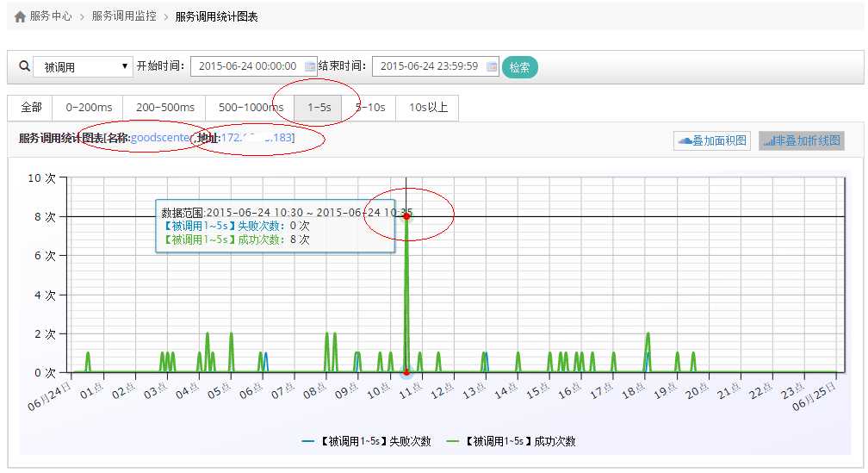Open the 被调用 type dropdown
Screen dimensions: 868x473
tap(83, 67)
